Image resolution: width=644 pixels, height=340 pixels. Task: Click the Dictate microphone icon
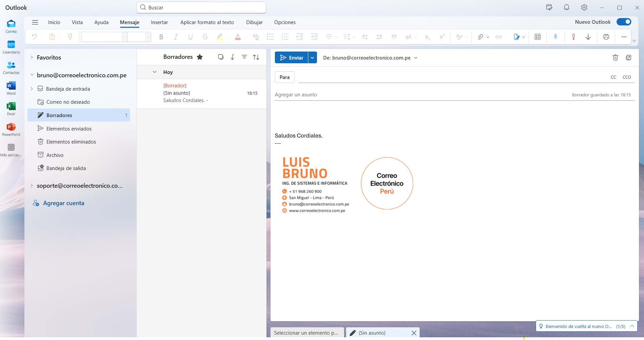tap(555, 37)
